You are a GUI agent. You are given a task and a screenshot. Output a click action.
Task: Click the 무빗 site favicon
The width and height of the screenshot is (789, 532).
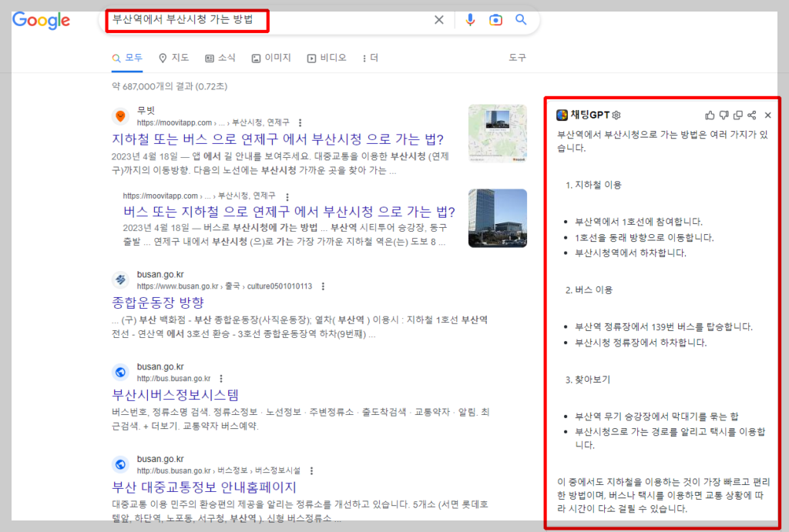tap(120, 116)
